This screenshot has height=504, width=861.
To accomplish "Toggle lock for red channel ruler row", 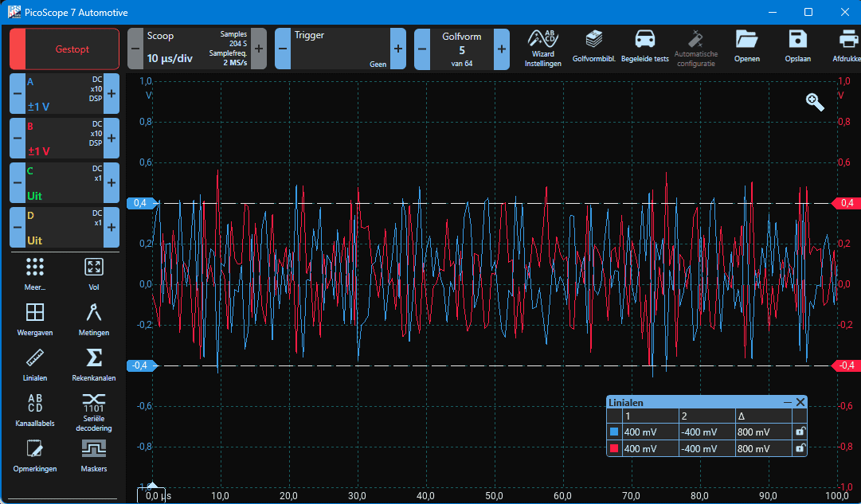I will click(x=800, y=448).
